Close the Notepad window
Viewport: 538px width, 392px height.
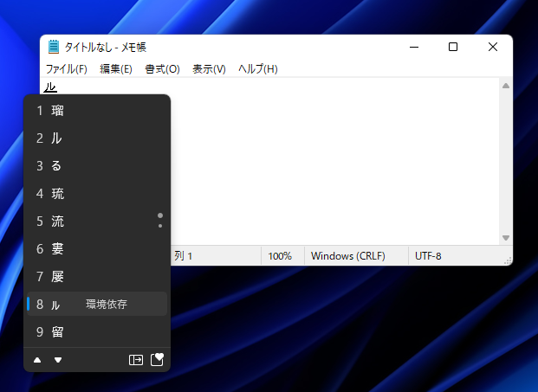point(493,47)
